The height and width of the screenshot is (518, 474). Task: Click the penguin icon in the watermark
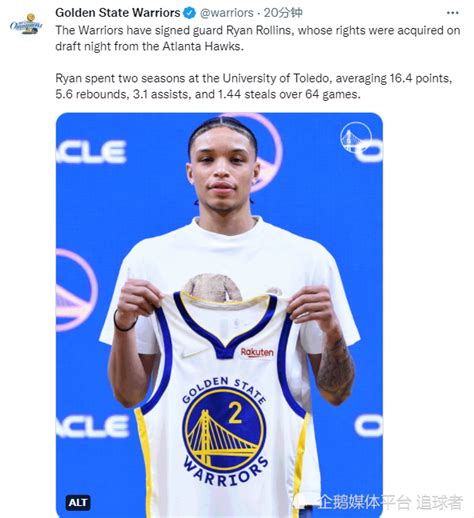[302, 502]
